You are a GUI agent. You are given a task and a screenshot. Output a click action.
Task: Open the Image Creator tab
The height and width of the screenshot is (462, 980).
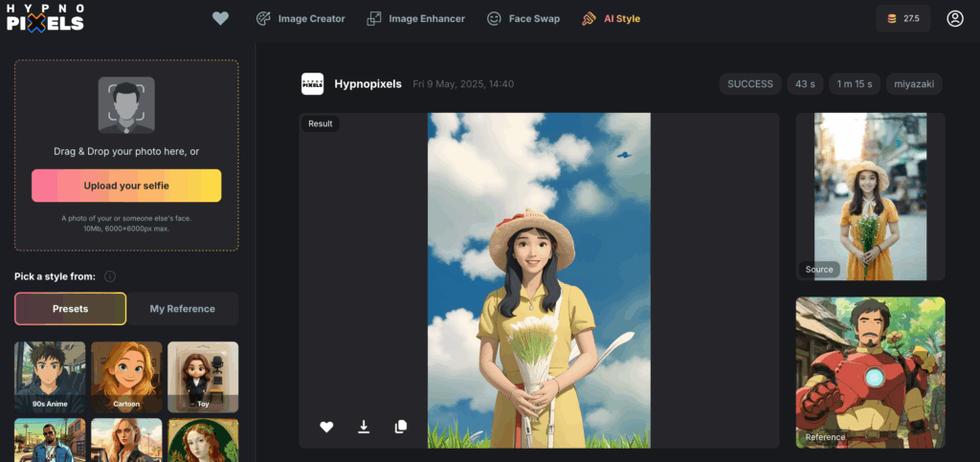301,19
